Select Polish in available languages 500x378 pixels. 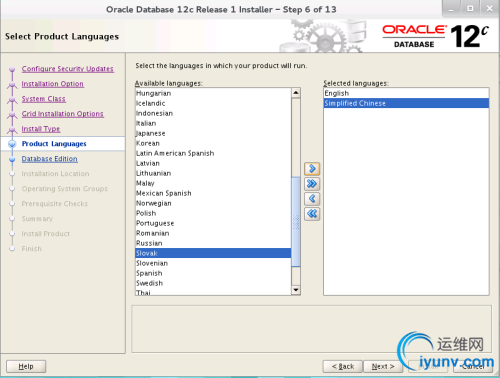(x=213, y=213)
